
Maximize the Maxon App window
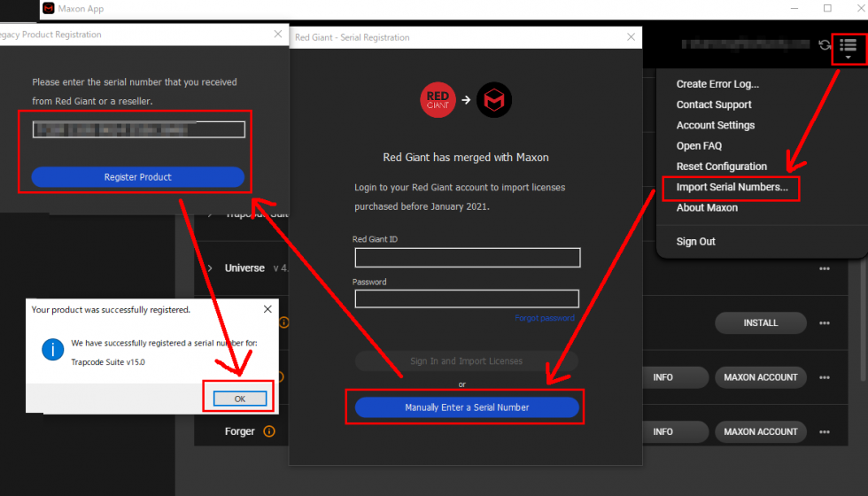pos(827,8)
